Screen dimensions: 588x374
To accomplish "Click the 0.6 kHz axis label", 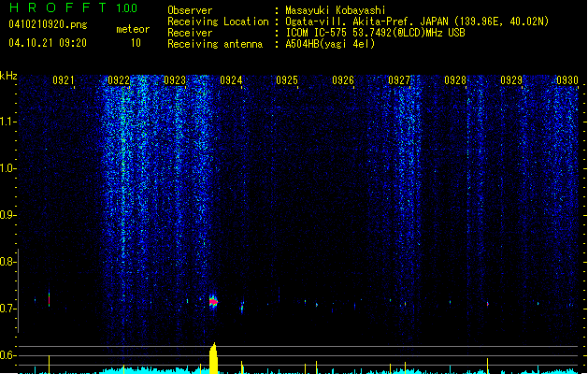I will point(7,355).
